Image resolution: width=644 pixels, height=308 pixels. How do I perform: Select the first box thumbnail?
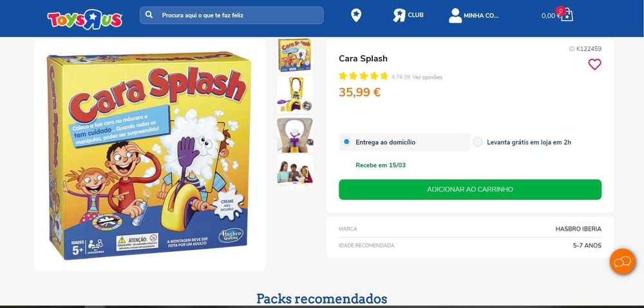[295, 55]
